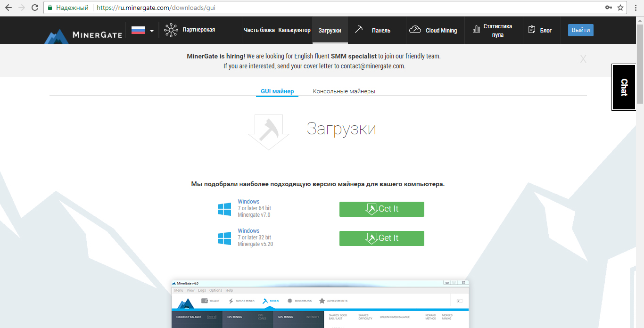Click the MinerGate v.6.0 app screenshot
The image size is (644, 328).
click(320, 303)
